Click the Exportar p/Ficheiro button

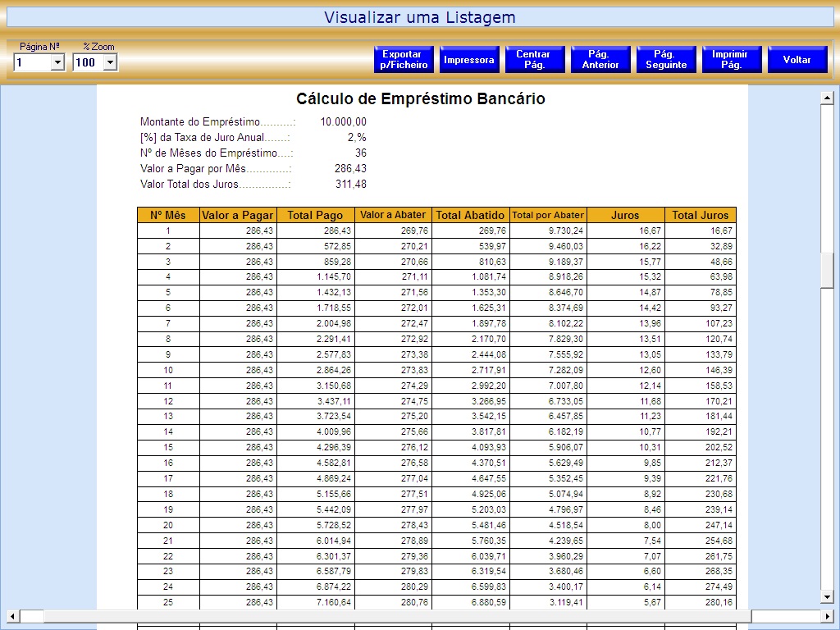404,59
